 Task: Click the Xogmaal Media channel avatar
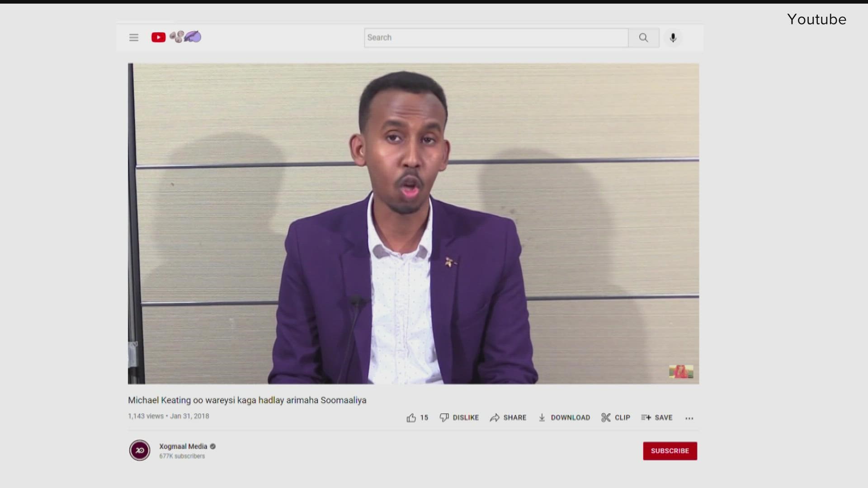140,450
